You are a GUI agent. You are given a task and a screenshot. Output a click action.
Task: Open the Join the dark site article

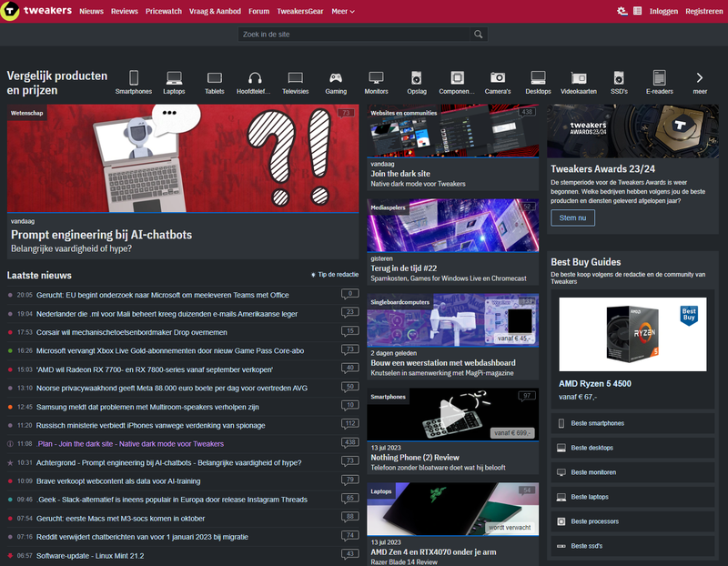point(400,174)
